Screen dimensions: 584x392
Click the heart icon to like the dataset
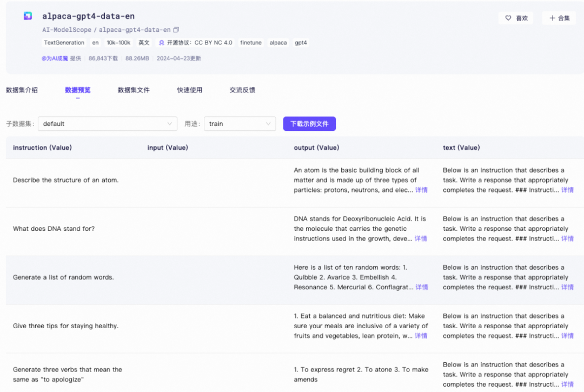pyautogui.click(x=508, y=18)
